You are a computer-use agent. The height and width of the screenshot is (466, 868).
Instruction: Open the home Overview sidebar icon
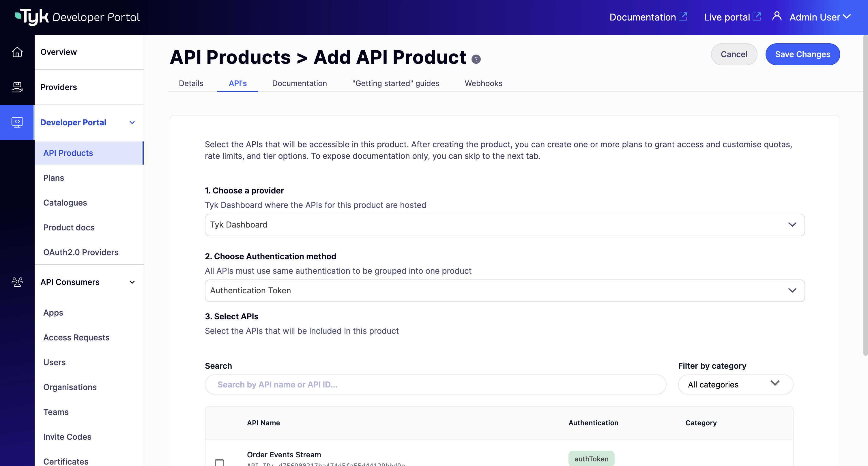pos(17,52)
